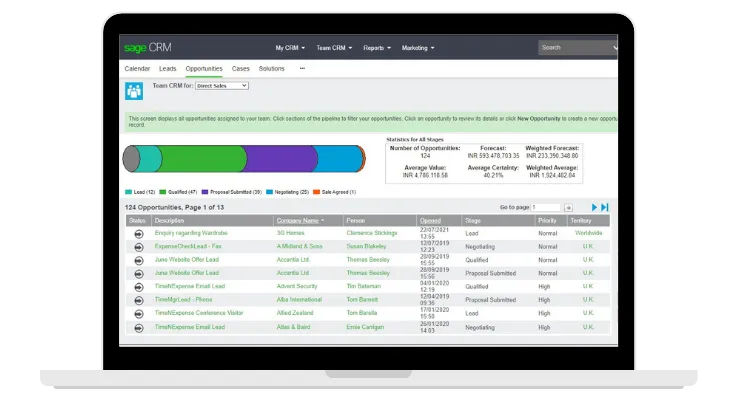Open status arrow for Accantia Proposal Submitted row
This screenshot has width=737, height=400.
click(x=139, y=273)
